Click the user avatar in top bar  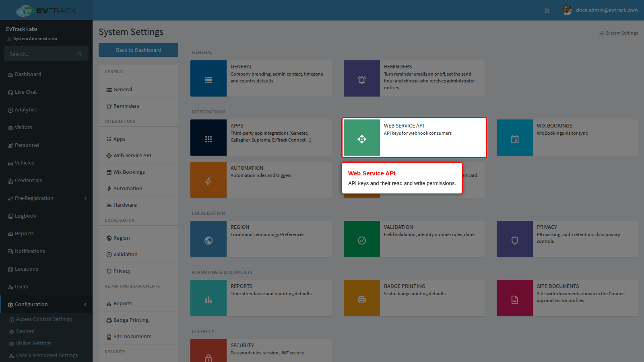tap(567, 10)
